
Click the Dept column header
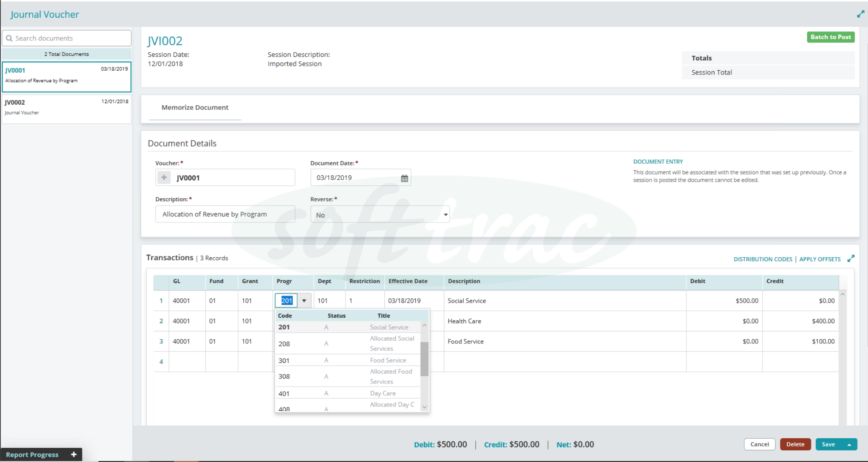tap(330, 281)
